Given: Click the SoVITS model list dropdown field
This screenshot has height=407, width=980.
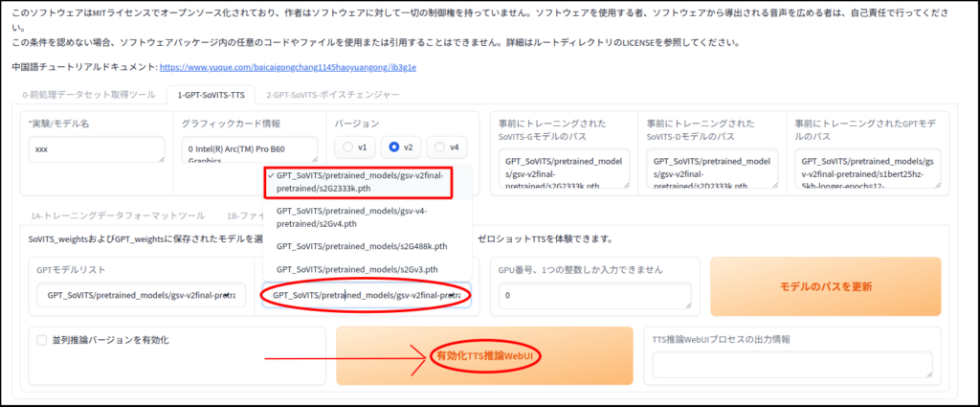Looking at the screenshot, I should pyautogui.click(x=366, y=296).
